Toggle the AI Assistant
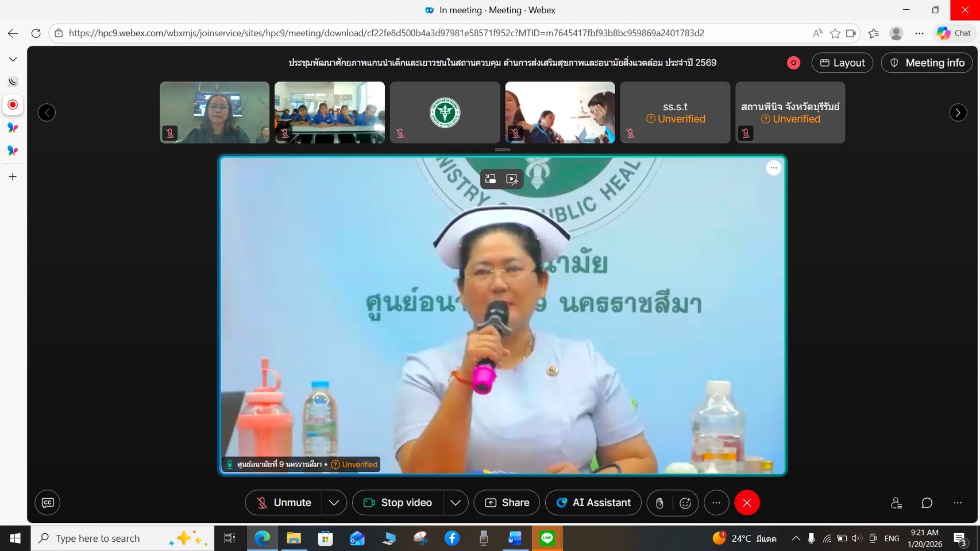 [593, 503]
